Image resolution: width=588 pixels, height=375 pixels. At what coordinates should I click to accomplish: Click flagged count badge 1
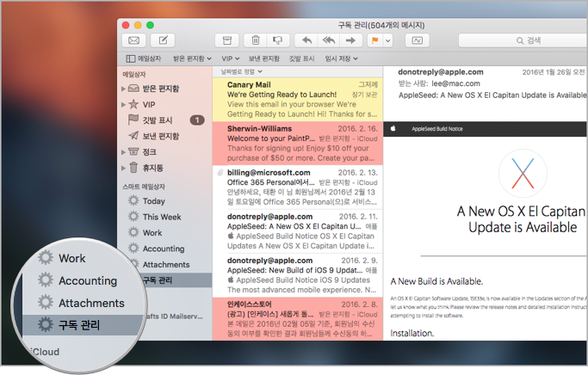click(x=197, y=120)
